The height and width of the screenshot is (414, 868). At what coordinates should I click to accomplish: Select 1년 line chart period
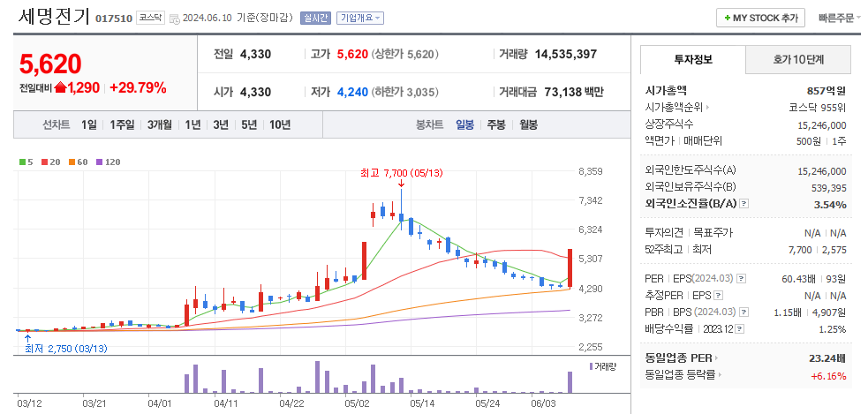192,124
